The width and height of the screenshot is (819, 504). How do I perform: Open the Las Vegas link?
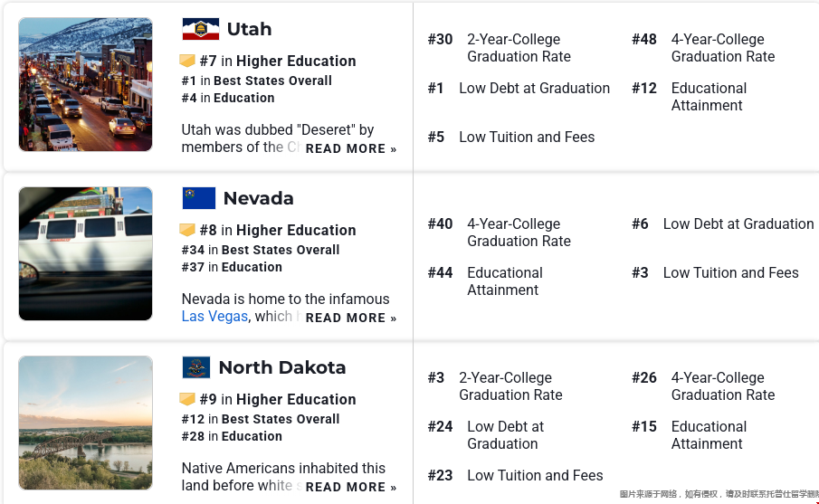tap(214, 316)
